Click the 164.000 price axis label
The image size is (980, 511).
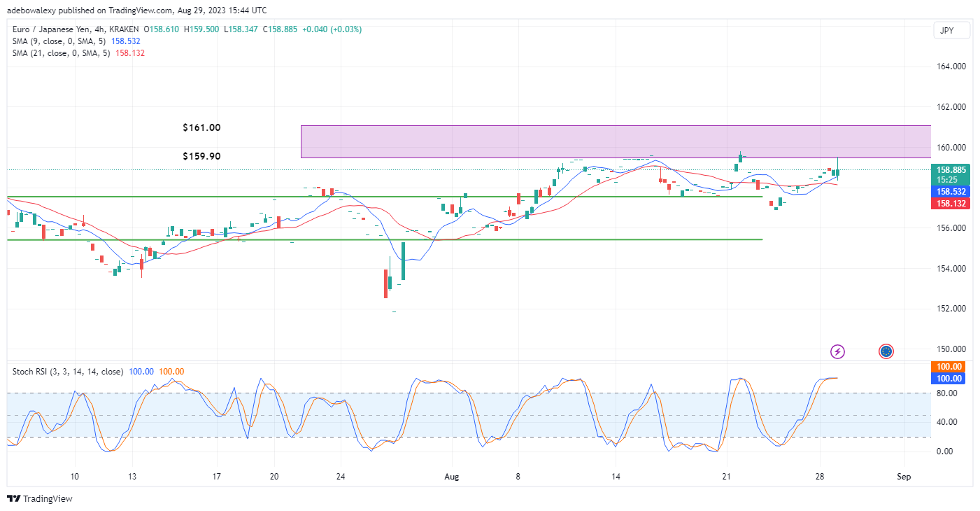coord(951,66)
